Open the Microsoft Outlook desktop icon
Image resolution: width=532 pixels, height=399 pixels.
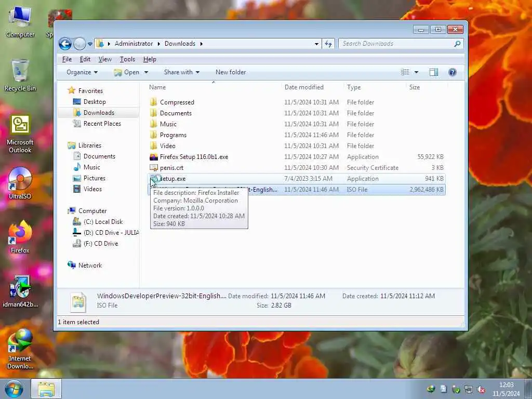(x=20, y=134)
